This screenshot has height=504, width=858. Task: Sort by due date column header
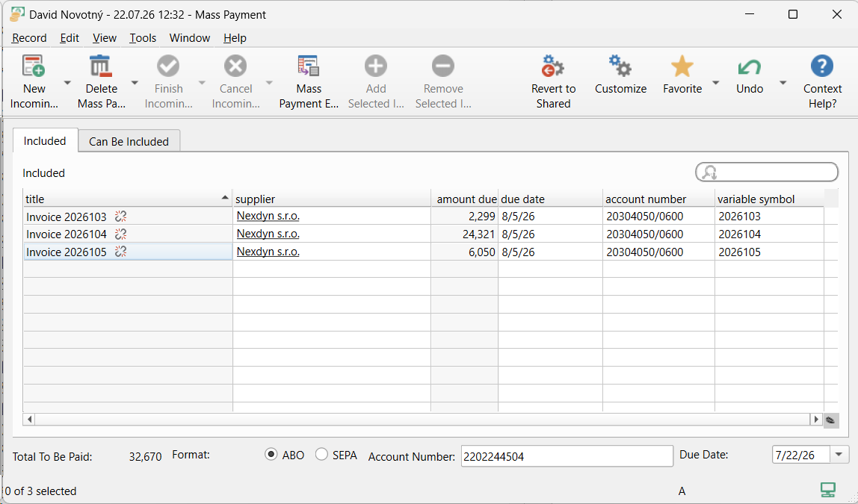tap(550, 199)
